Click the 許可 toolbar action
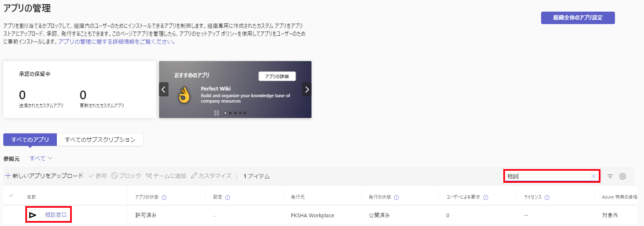644x226 pixels. [x=98, y=176]
